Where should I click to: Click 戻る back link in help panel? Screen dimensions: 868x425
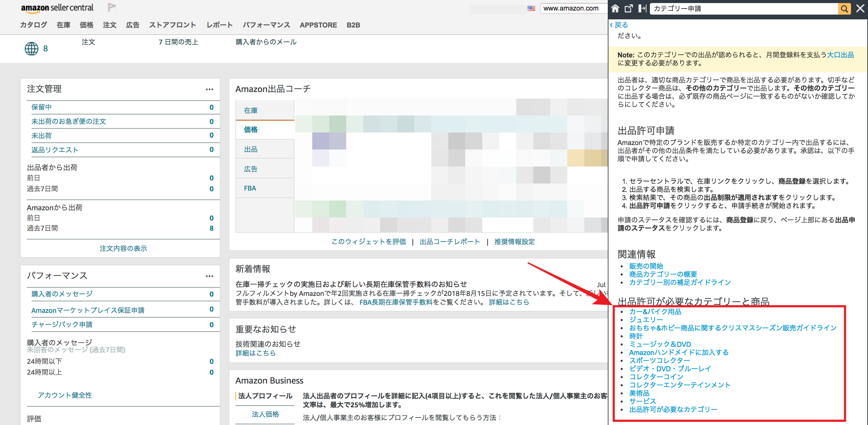[x=619, y=25]
